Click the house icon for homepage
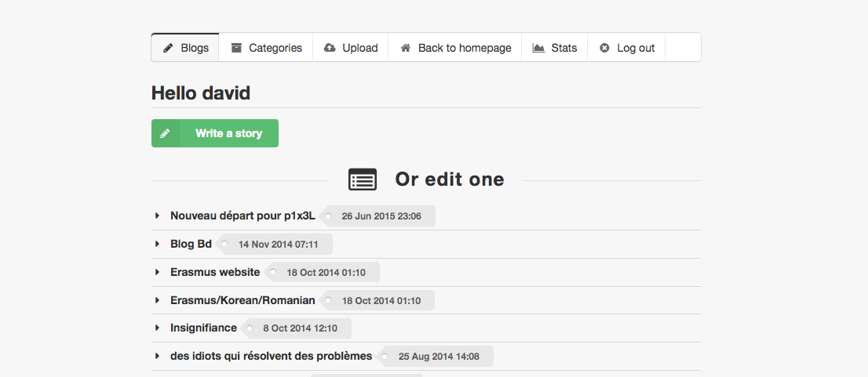 coord(406,48)
